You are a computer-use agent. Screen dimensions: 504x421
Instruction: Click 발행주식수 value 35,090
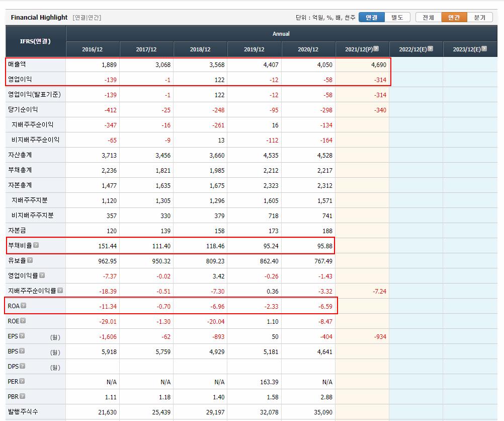click(323, 412)
